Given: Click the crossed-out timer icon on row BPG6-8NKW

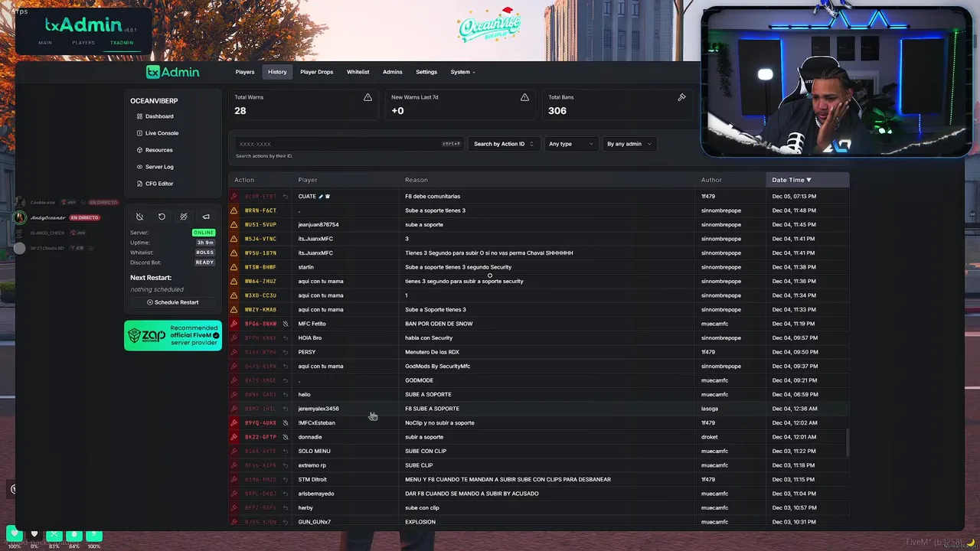Looking at the screenshot, I should coord(286,324).
